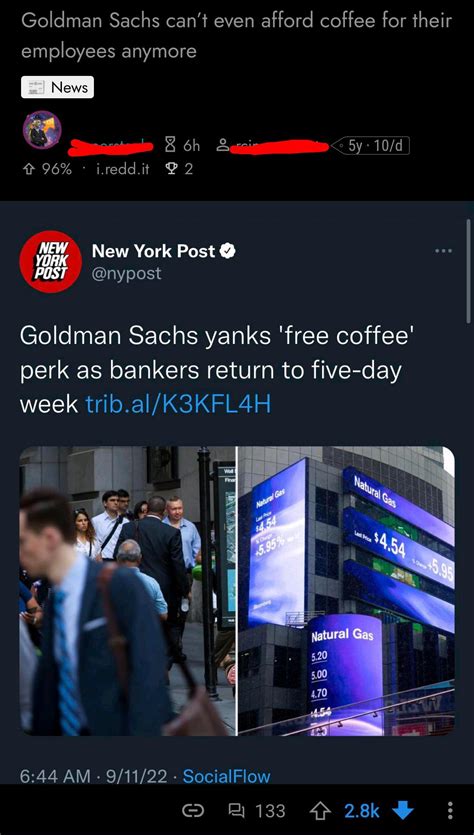Screen dimensions: 474x835
Task: Open the New York Post profile logo
Action: pos(51,261)
